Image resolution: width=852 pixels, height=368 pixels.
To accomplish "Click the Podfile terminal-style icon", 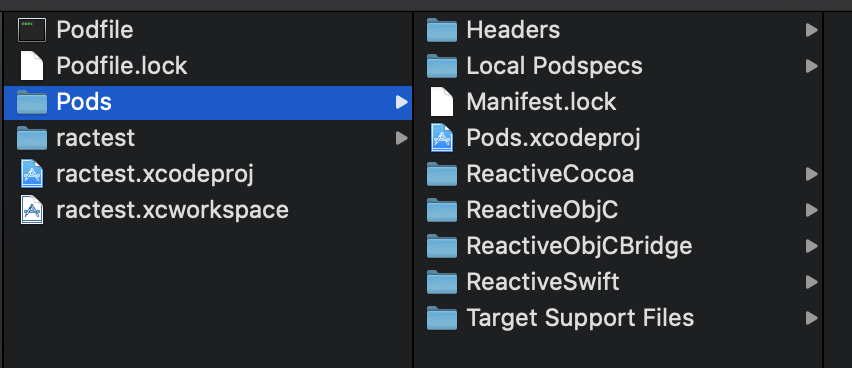I will coord(32,30).
